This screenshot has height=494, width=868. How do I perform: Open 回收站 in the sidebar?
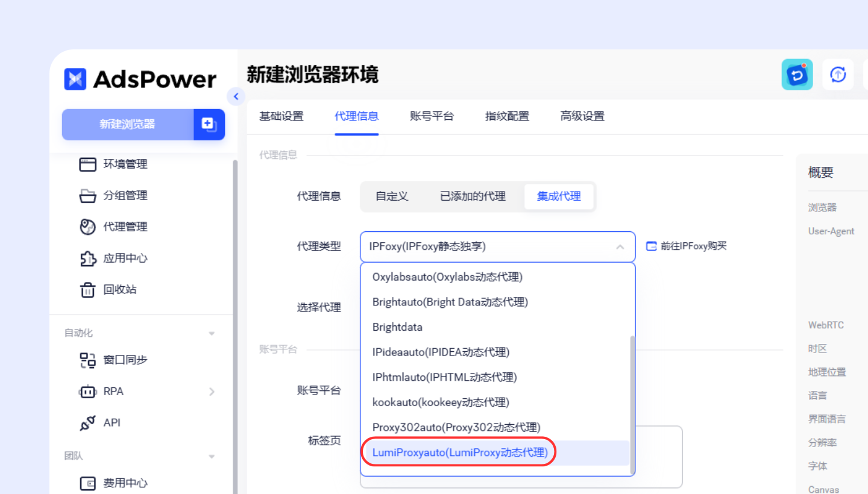(120, 289)
